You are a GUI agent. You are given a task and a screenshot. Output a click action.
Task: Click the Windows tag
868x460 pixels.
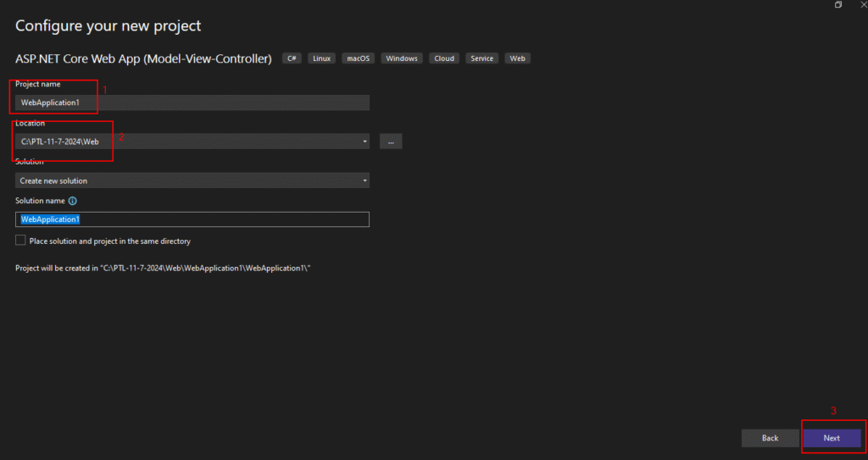coord(402,58)
